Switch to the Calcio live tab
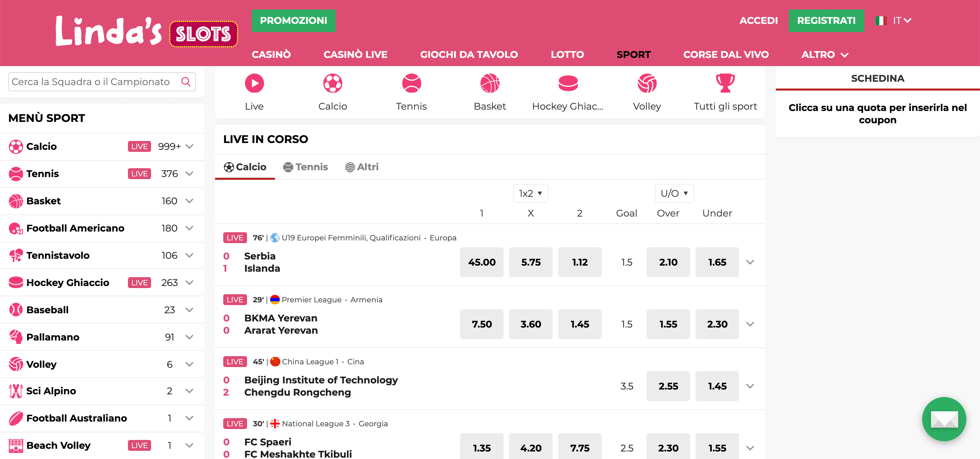The width and height of the screenshot is (980, 459). coord(245,167)
